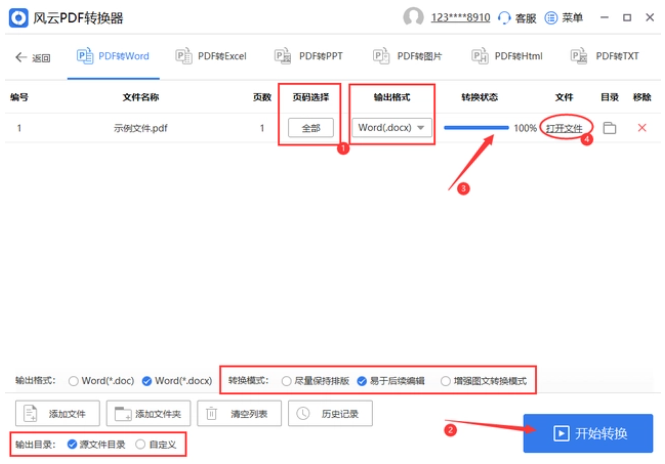Open the account link 123****8910
The width and height of the screenshot is (665, 464).
point(461,18)
